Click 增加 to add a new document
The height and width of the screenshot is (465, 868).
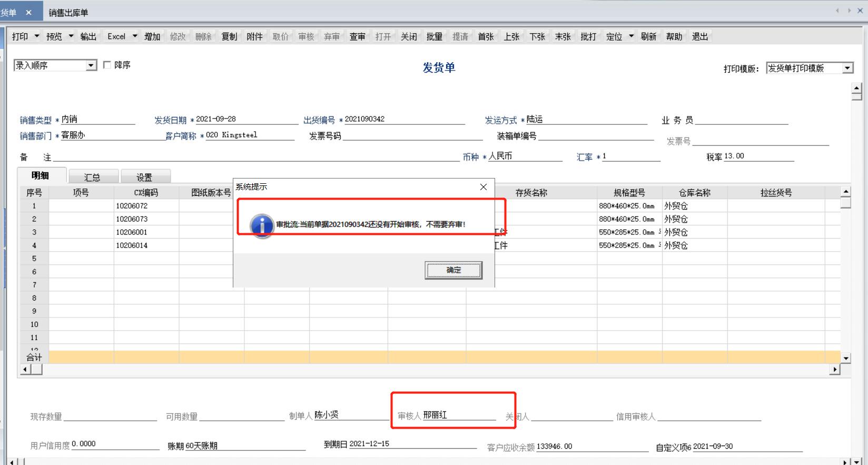(152, 36)
